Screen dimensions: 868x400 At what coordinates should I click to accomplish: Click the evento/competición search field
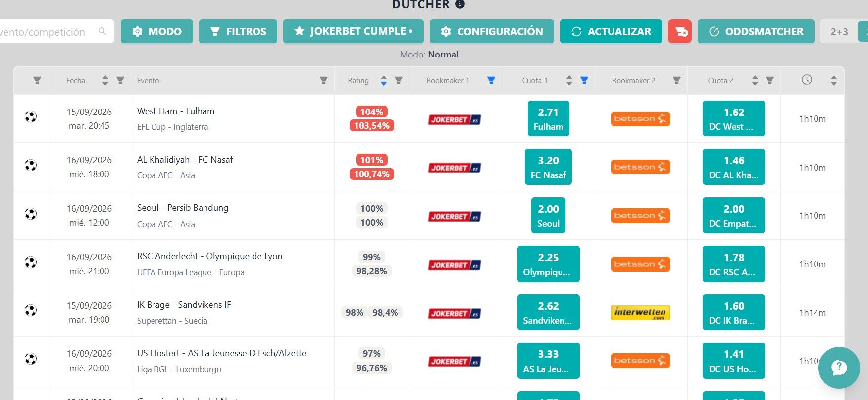pos(53,31)
